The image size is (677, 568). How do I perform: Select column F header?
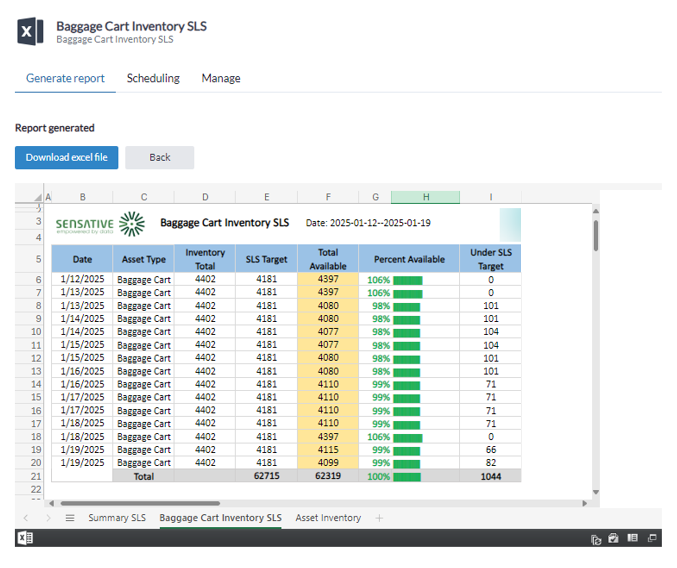328,197
